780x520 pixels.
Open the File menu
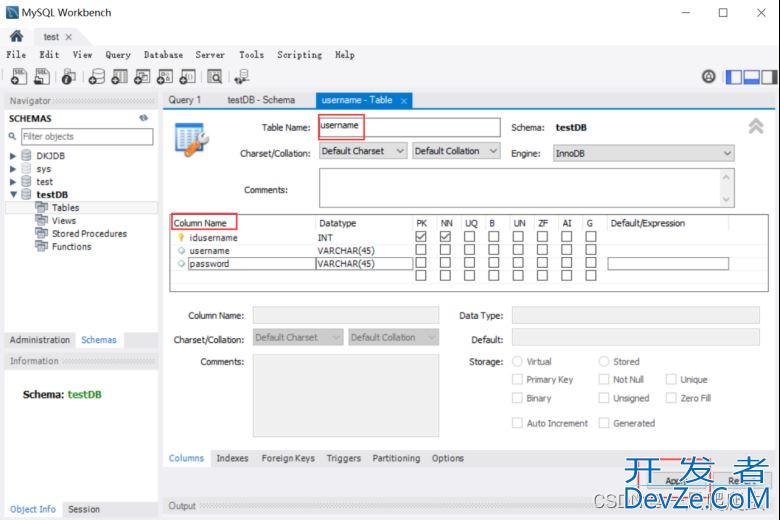pyautogui.click(x=16, y=55)
